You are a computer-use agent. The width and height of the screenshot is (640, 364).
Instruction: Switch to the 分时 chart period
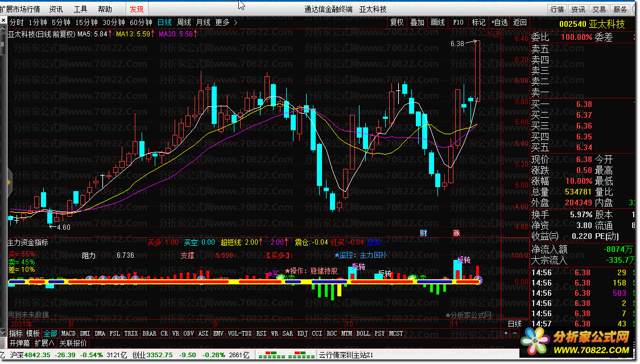click(16, 22)
